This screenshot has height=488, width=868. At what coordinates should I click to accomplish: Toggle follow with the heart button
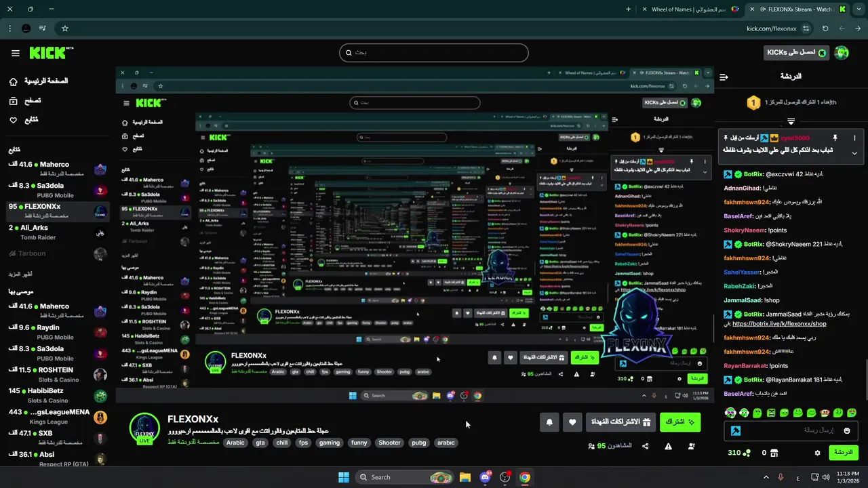click(x=572, y=422)
